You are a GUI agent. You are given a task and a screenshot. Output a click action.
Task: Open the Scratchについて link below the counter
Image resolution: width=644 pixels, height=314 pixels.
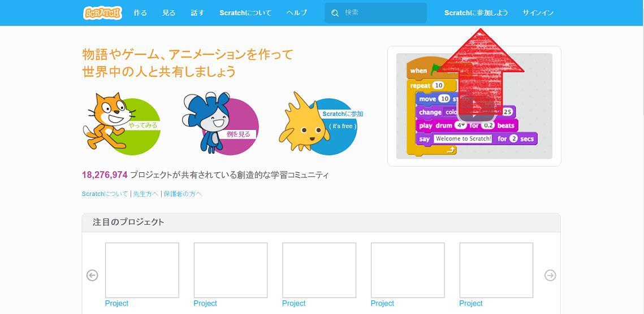[105, 194]
